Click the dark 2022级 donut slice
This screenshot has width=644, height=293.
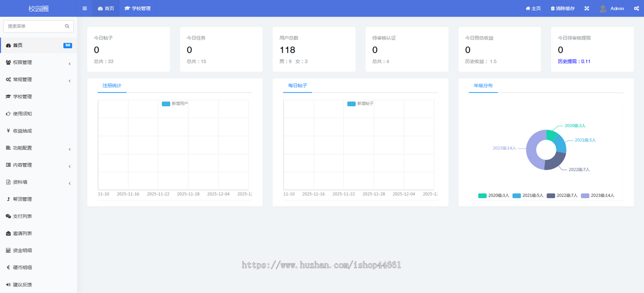coord(555,163)
